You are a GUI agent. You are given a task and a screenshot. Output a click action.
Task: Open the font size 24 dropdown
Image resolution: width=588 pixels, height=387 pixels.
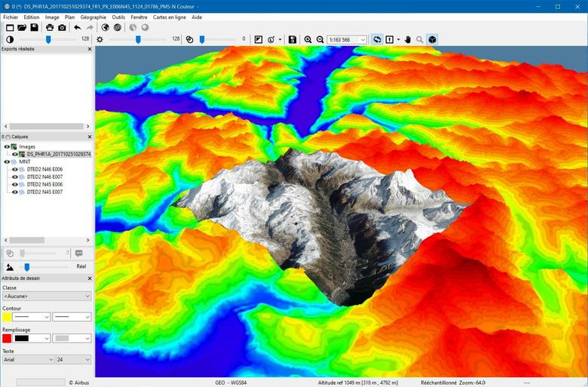pos(74,360)
